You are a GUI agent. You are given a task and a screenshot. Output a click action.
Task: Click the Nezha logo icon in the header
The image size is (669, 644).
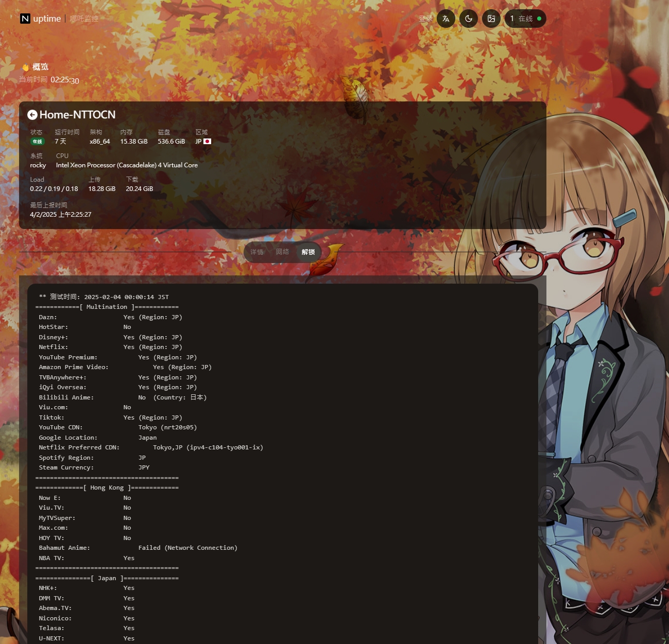pyautogui.click(x=25, y=19)
